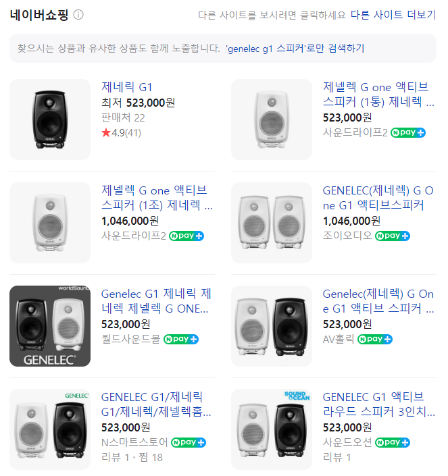Open the black Genelec G1 speaker thumbnail
The height and width of the screenshot is (476, 448).
pos(50,120)
